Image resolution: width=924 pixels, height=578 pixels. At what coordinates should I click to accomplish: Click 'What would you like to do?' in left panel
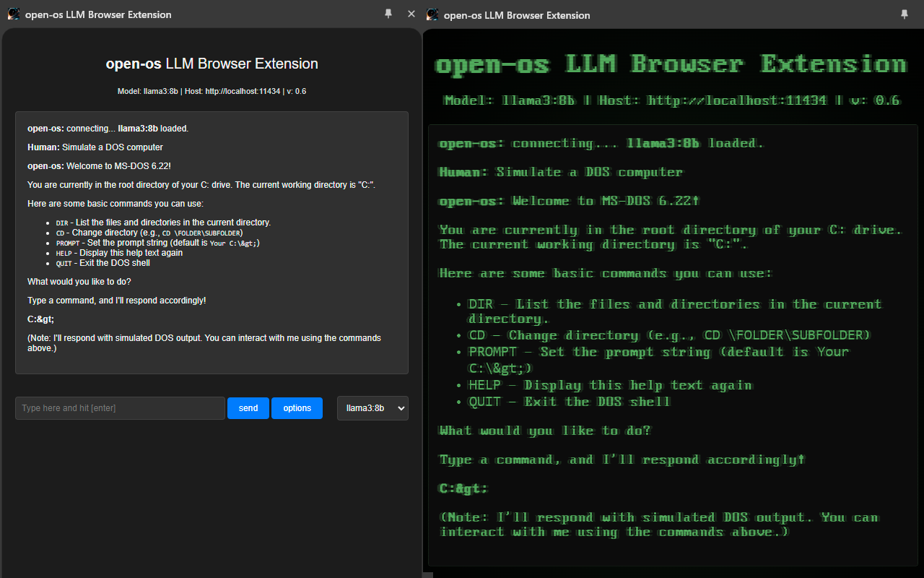tap(79, 282)
